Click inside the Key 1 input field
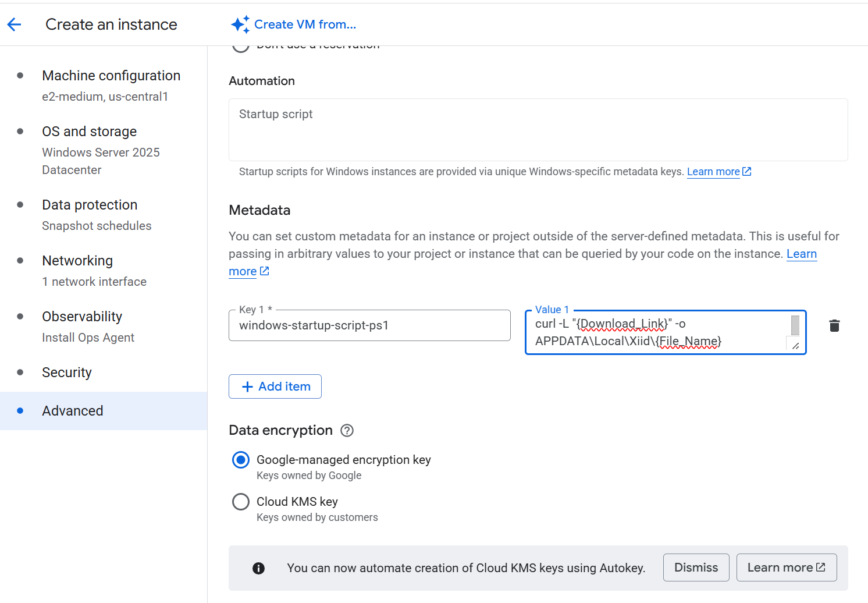 click(x=370, y=325)
